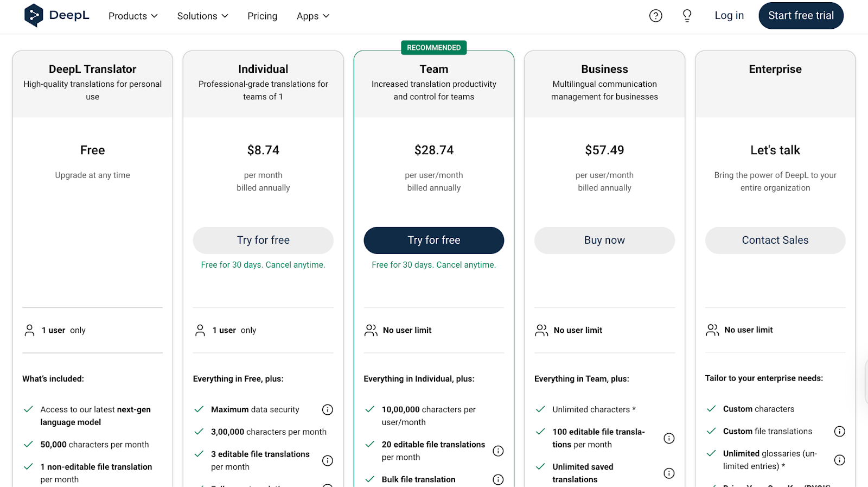
Task: Show info for 20 editable file translations
Action: coord(498,451)
